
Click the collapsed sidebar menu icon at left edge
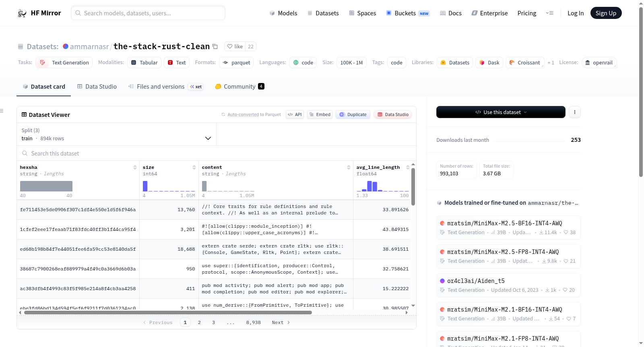click(2, 111)
